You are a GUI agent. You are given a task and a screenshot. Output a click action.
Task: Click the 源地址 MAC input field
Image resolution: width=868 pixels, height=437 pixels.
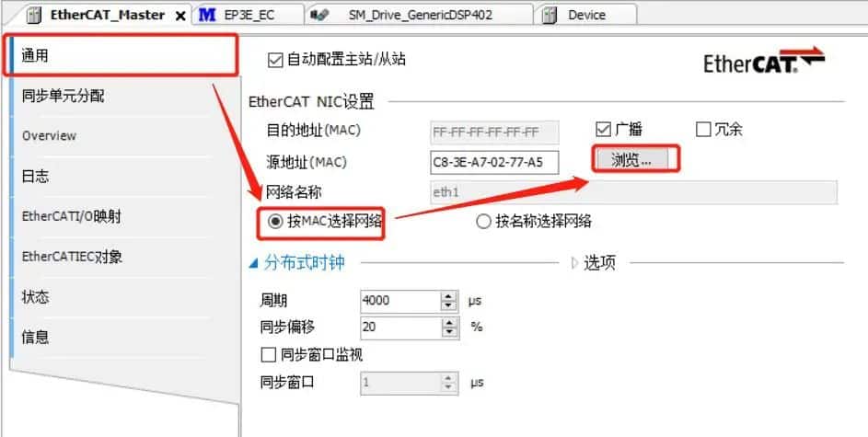[494, 162]
